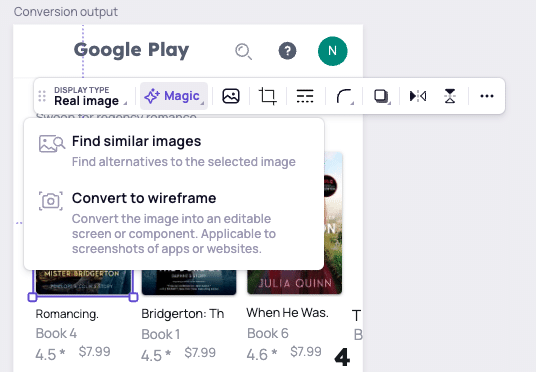536x372 pixels.
Task: Click the When He Was book title
Action: (287, 313)
